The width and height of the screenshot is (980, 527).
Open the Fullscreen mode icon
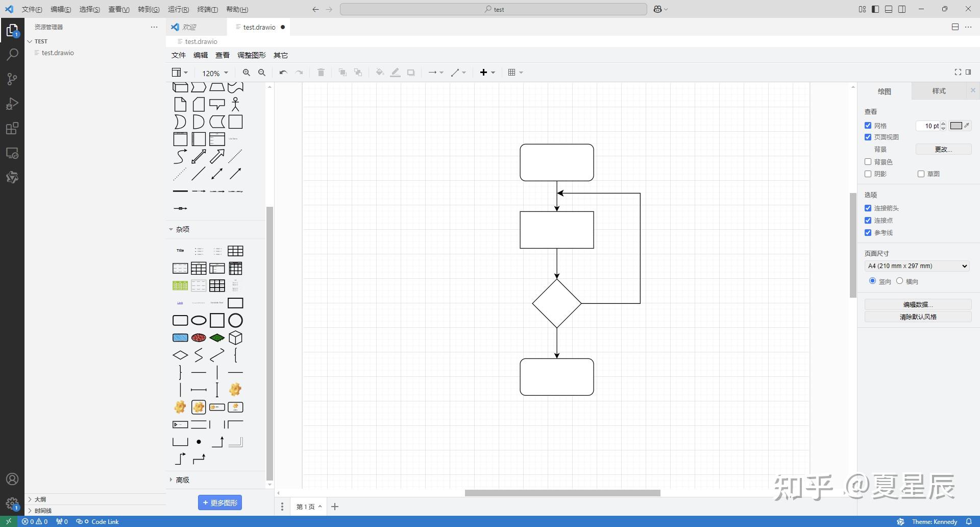tap(957, 72)
